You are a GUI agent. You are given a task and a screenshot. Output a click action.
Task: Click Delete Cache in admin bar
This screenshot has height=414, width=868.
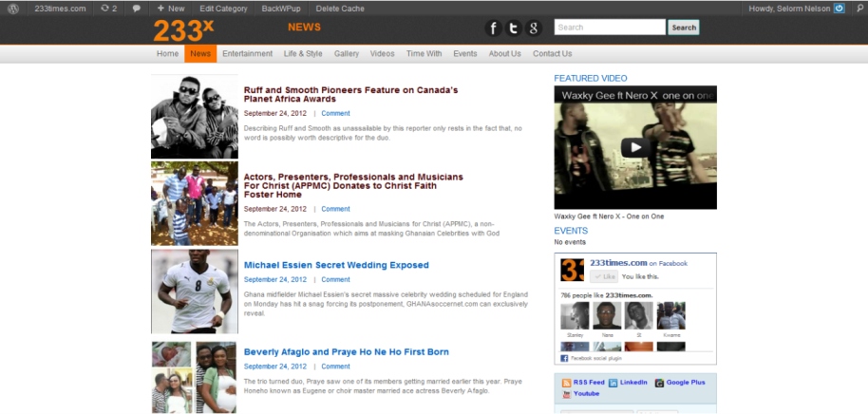pos(340,9)
